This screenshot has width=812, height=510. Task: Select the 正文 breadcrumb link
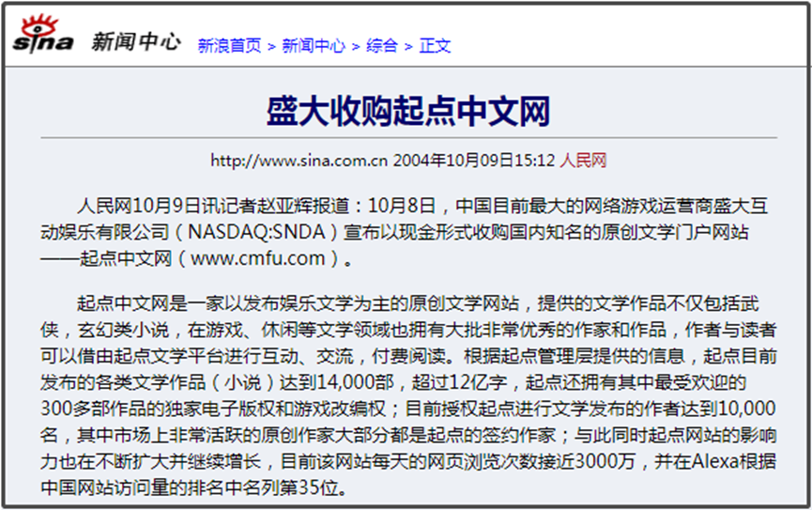(435, 46)
